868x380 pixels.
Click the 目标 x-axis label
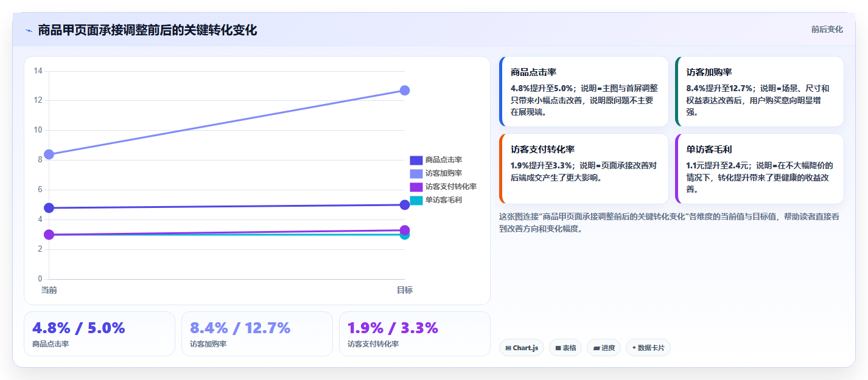click(405, 290)
